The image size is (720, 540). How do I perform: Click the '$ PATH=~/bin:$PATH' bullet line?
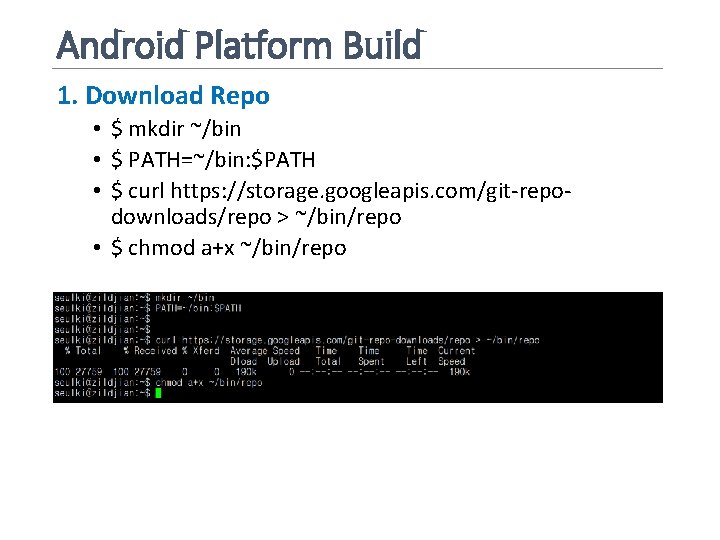[213, 160]
